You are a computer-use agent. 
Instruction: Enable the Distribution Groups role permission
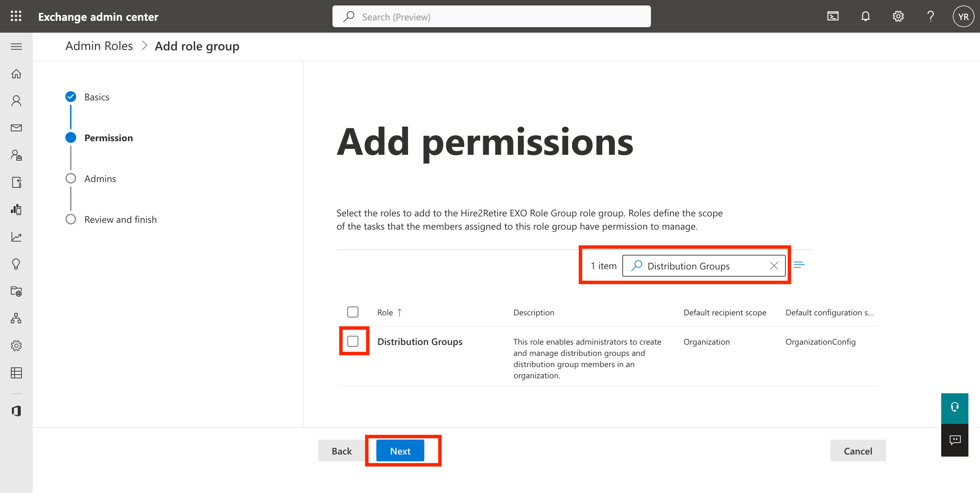(353, 341)
